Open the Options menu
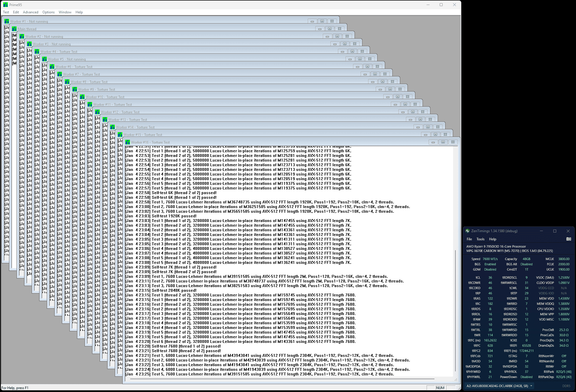Screen dimensions: 576x392 pyautogui.click(x=48, y=12)
